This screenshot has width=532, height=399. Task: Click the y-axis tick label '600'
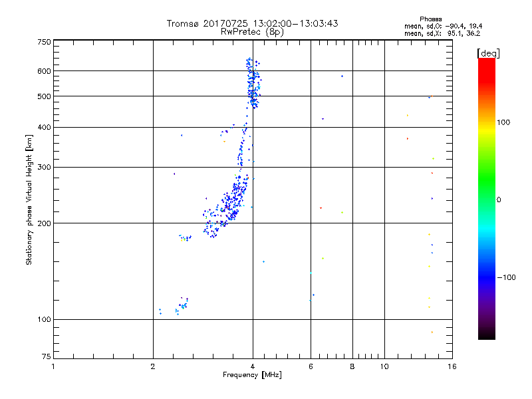(44, 71)
